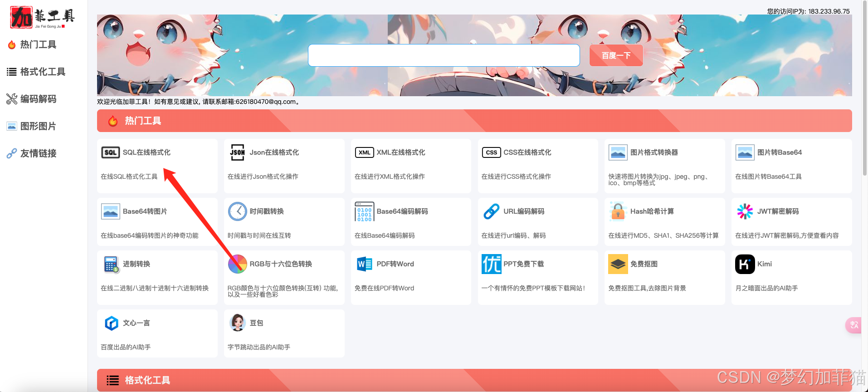This screenshot has width=868, height=392.
Task: Click the 豆包 avatar icon
Action: [x=238, y=323]
